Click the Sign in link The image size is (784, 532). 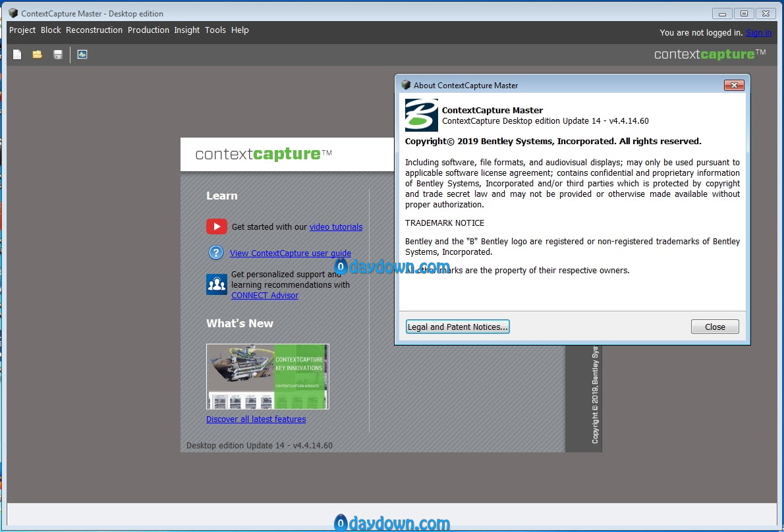(x=758, y=32)
